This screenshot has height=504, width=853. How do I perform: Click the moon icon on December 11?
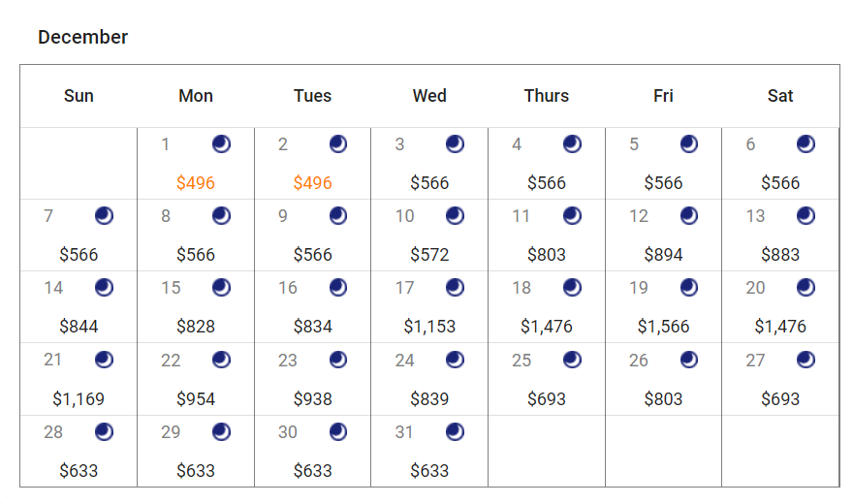point(572,216)
